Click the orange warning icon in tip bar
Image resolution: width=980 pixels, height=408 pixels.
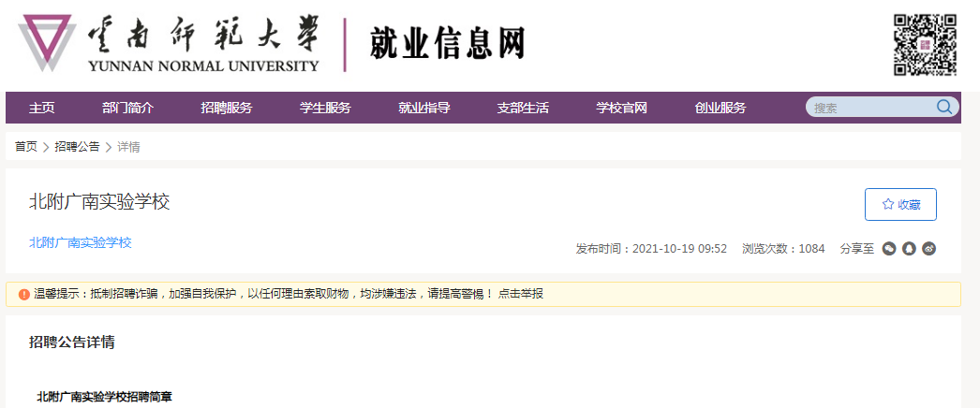[23, 294]
